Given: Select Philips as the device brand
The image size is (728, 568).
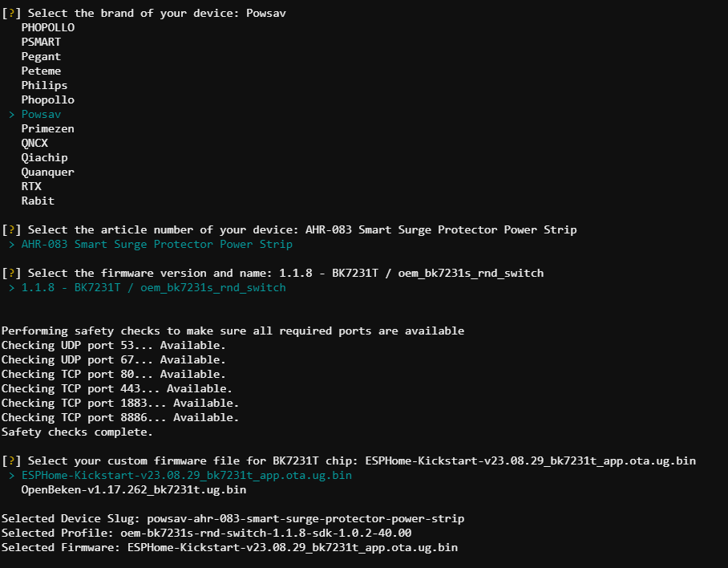Looking at the screenshot, I should (44, 86).
